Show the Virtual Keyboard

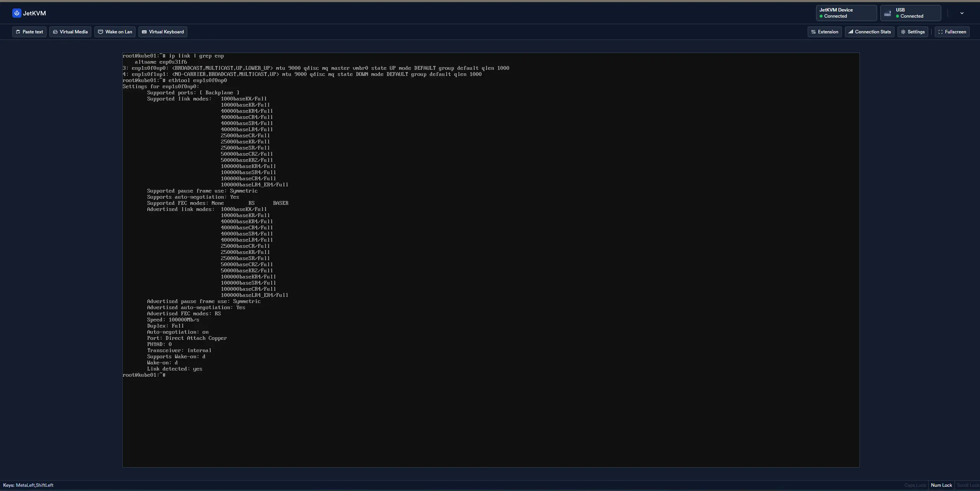tap(163, 32)
